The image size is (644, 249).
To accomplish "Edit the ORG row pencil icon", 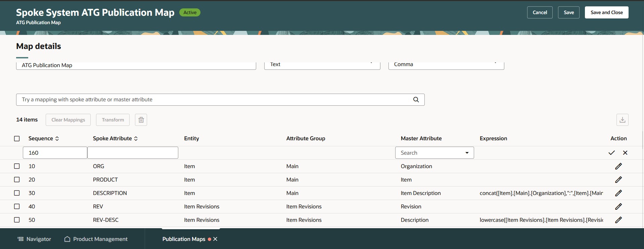I will (618, 166).
